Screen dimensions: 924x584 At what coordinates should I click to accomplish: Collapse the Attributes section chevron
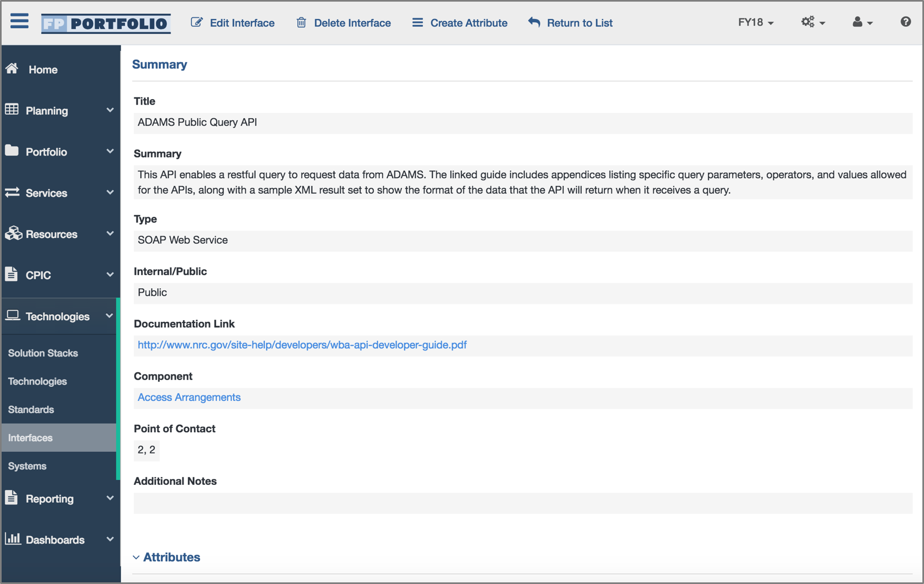click(x=136, y=557)
